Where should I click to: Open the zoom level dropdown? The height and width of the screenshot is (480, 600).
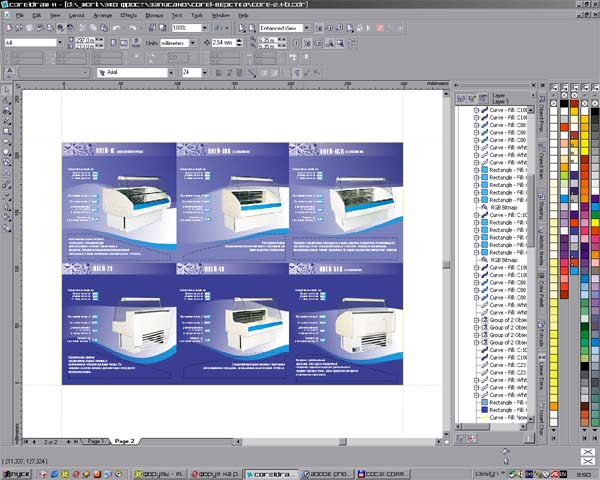click(x=205, y=28)
